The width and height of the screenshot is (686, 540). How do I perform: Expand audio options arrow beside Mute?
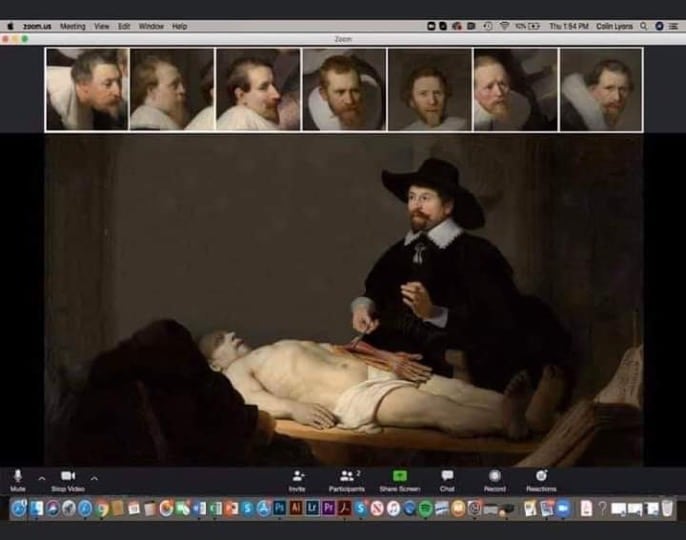point(42,479)
